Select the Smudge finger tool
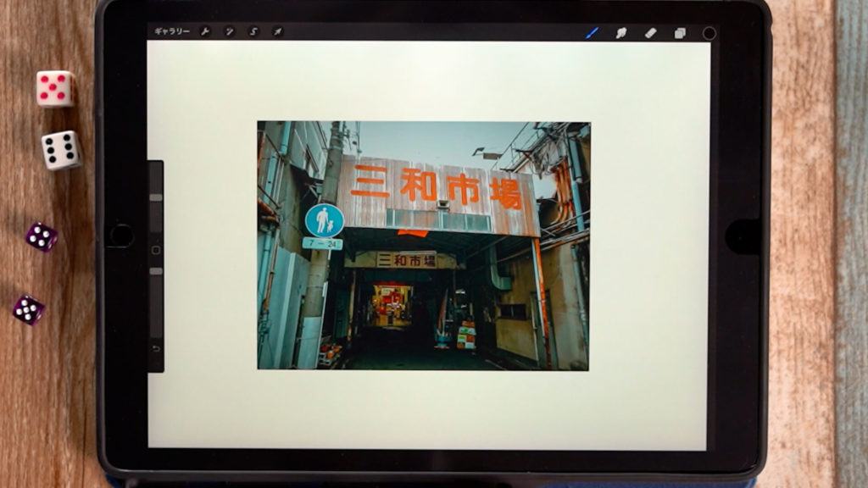This screenshot has height=488, width=868. tap(621, 33)
